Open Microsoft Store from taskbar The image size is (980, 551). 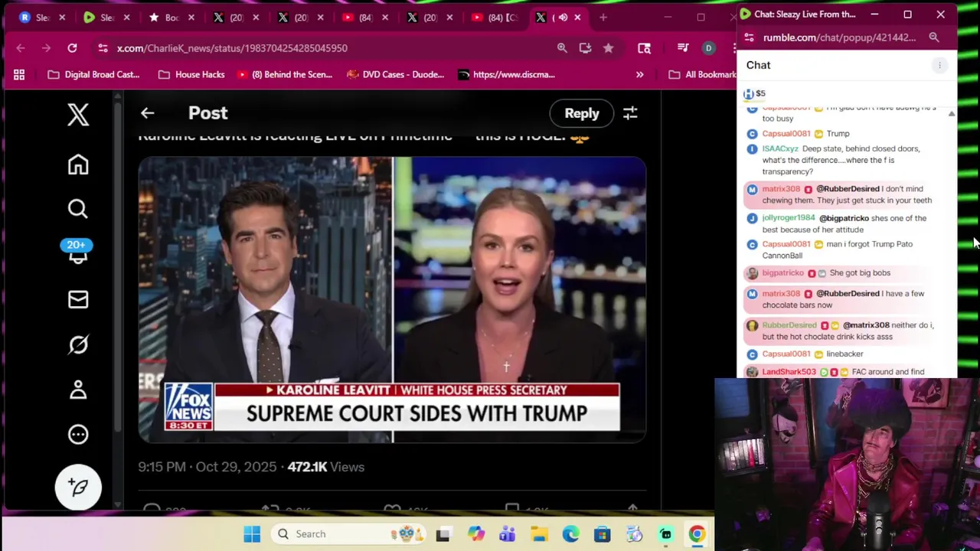tap(602, 534)
